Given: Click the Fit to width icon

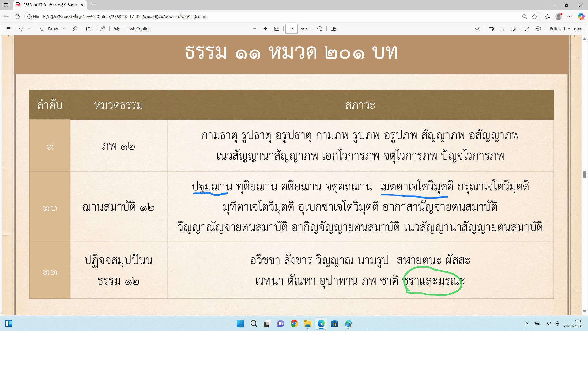Looking at the screenshot, I should 277,29.
